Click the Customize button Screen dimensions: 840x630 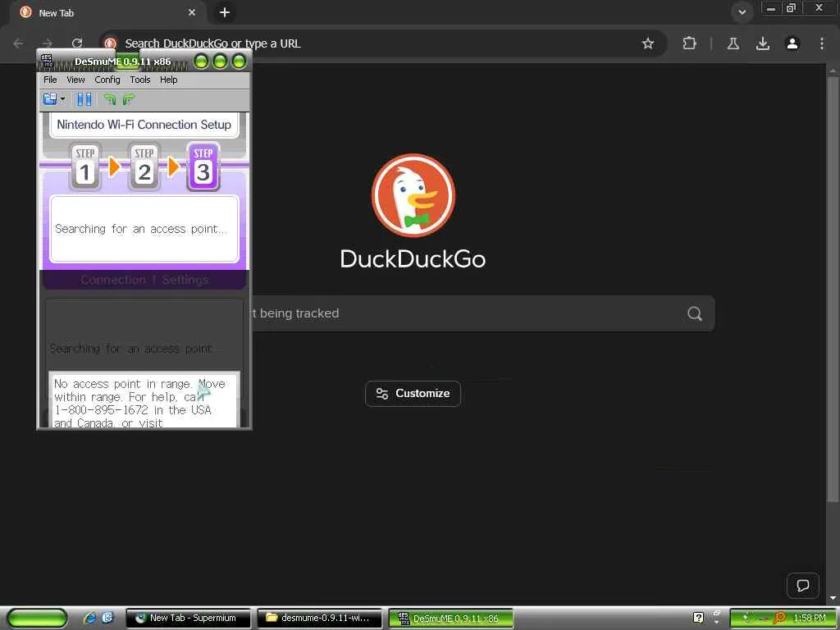tap(413, 394)
